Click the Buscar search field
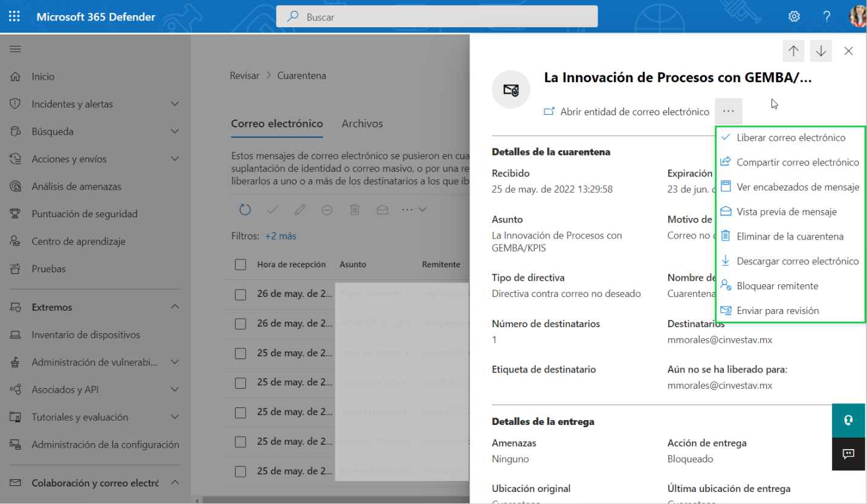Image resolution: width=867 pixels, height=504 pixels. 437,17
